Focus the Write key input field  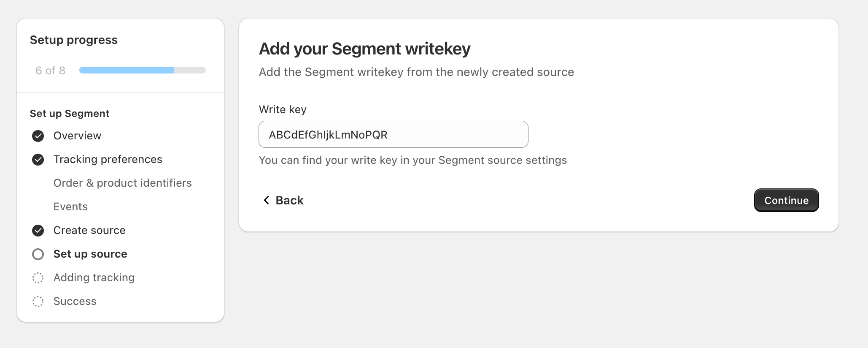[393, 134]
